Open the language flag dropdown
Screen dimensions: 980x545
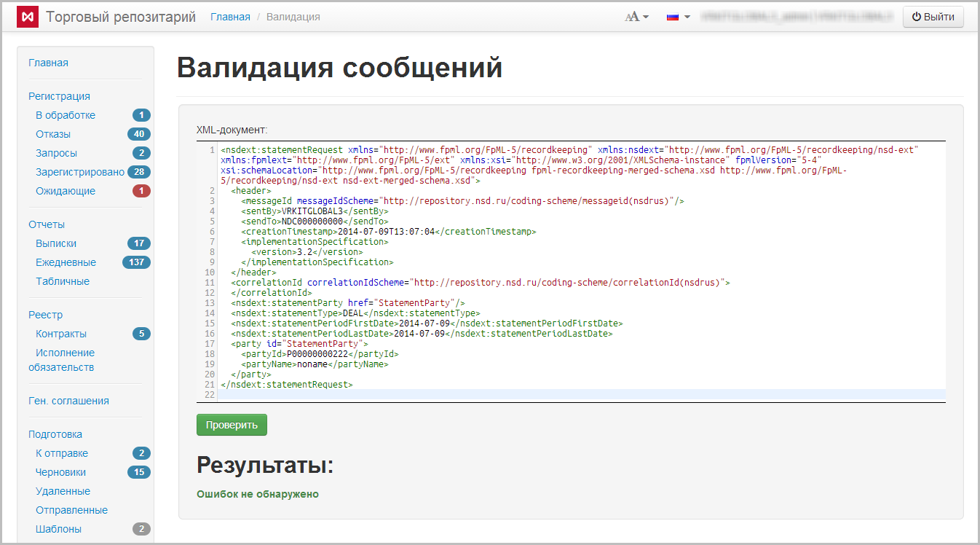(x=678, y=17)
